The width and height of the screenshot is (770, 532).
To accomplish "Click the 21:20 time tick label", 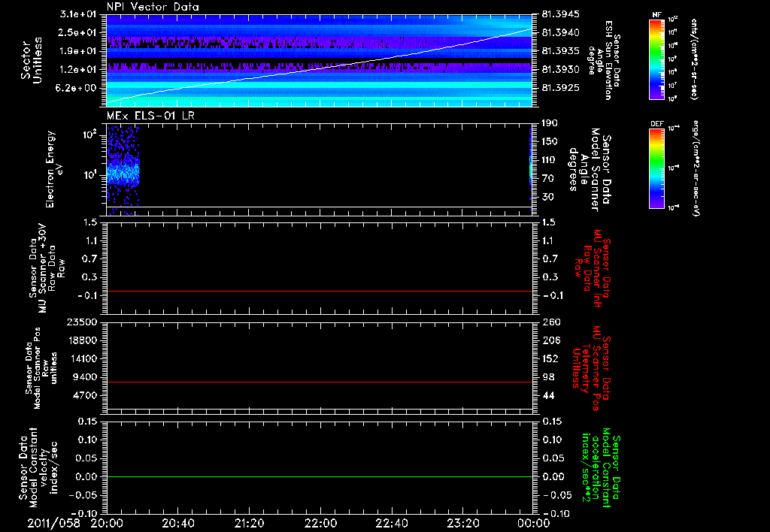I will (249, 523).
